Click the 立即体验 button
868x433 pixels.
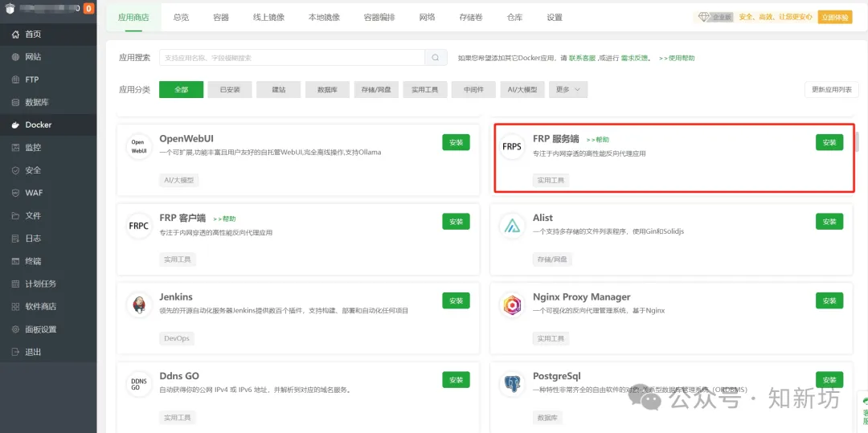(835, 17)
